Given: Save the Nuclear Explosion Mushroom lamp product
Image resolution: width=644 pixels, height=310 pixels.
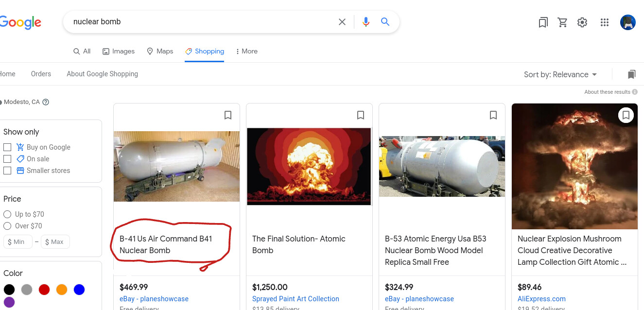Looking at the screenshot, I should point(626,115).
